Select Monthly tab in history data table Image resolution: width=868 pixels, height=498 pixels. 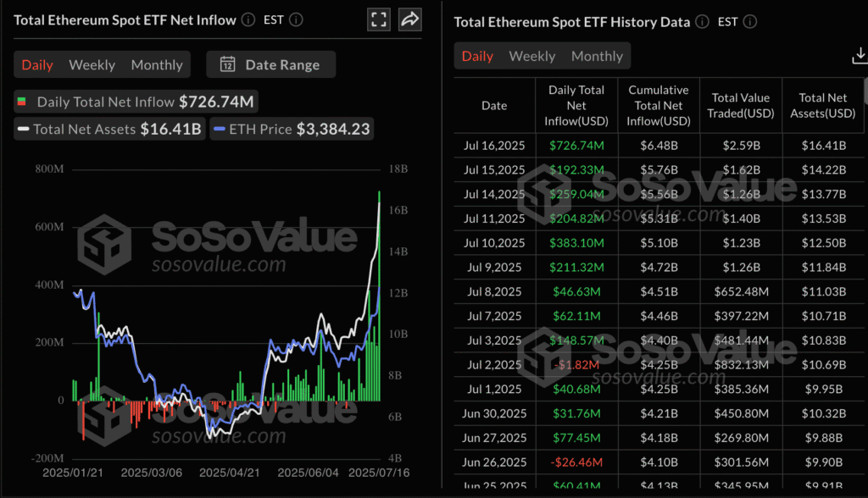[597, 56]
